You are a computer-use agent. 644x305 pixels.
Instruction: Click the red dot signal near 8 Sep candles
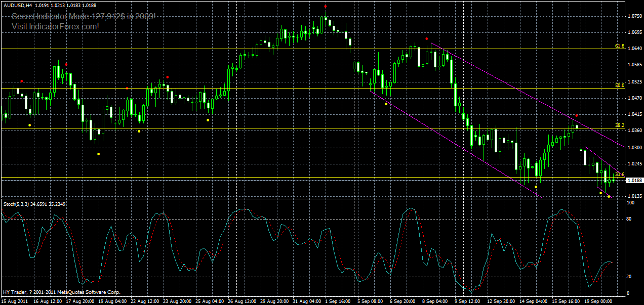(427, 38)
